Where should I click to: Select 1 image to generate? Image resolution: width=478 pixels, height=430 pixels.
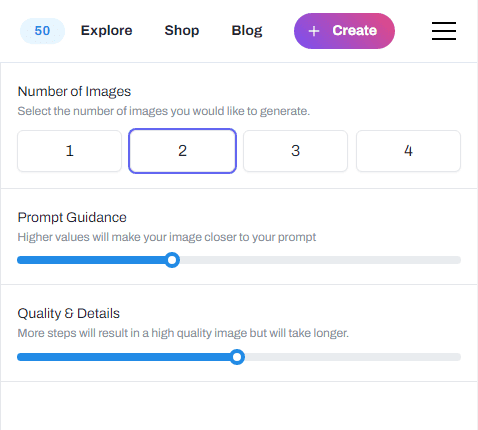pyautogui.click(x=69, y=151)
